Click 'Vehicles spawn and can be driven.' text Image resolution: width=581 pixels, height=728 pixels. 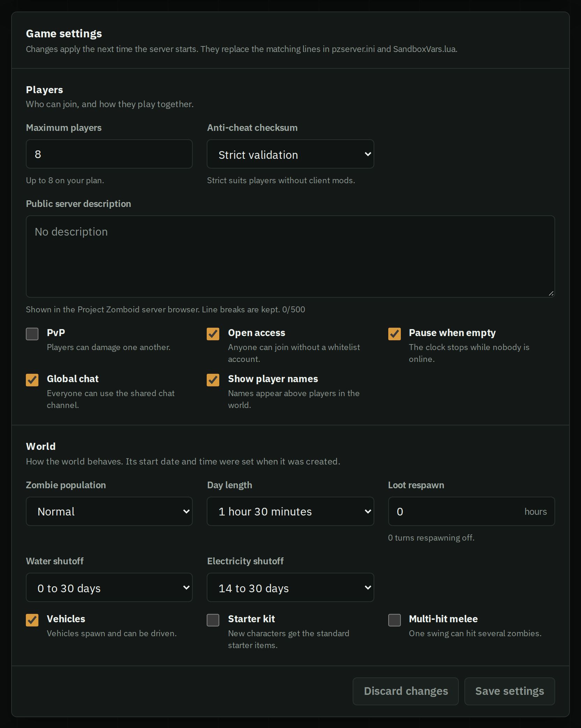(112, 633)
